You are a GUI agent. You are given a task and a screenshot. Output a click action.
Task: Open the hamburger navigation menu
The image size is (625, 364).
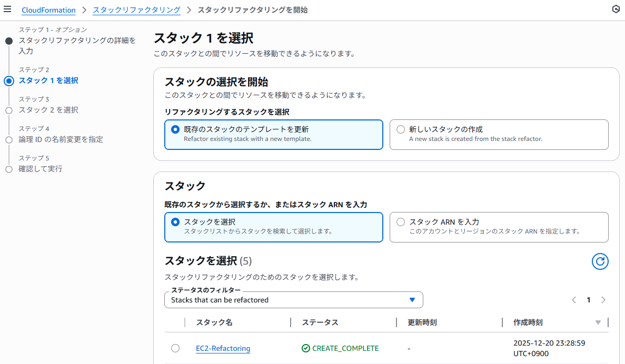click(x=7, y=9)
